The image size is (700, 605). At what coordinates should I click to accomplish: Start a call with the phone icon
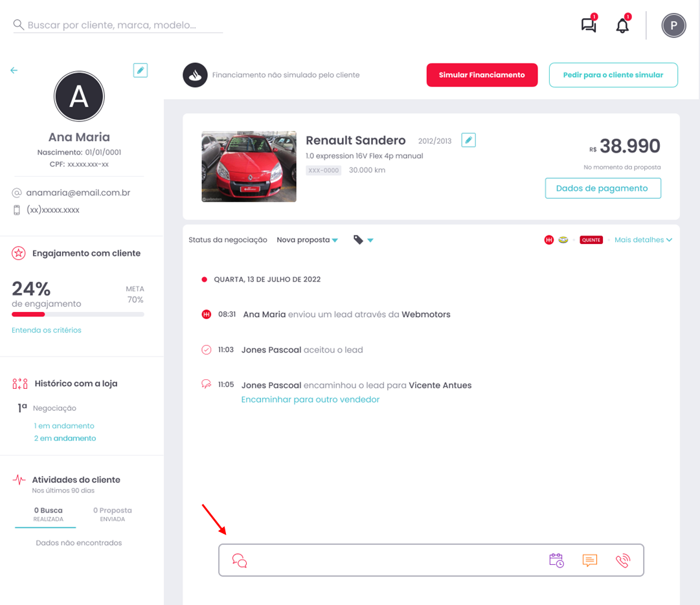pos(623,560)
